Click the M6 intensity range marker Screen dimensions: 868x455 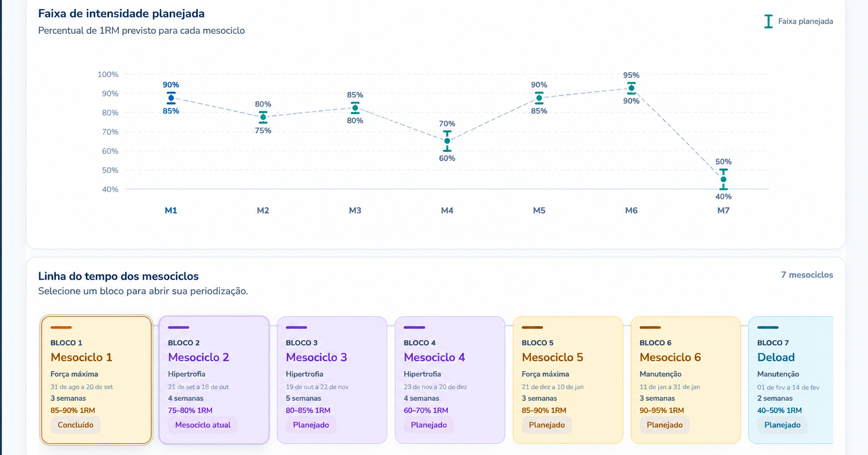click(x=631, y=88)
